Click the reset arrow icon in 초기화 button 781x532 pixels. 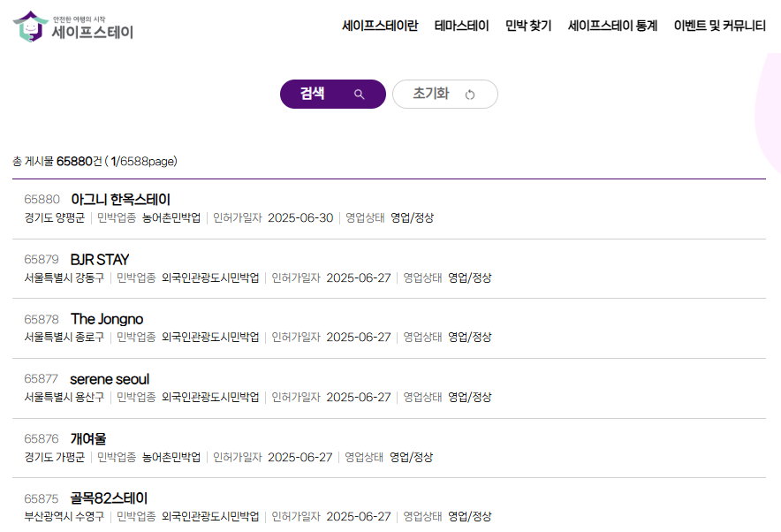pyautogui.click(x=470, y=95)
